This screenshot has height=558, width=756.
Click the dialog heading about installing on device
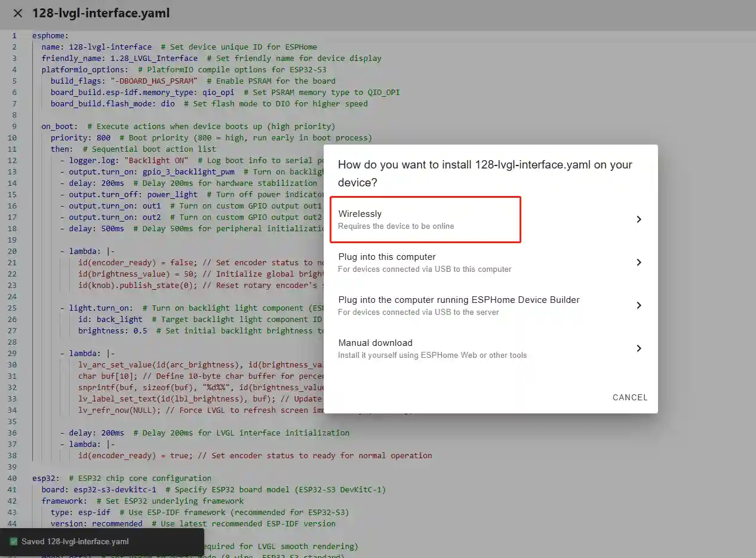[485, 173]
